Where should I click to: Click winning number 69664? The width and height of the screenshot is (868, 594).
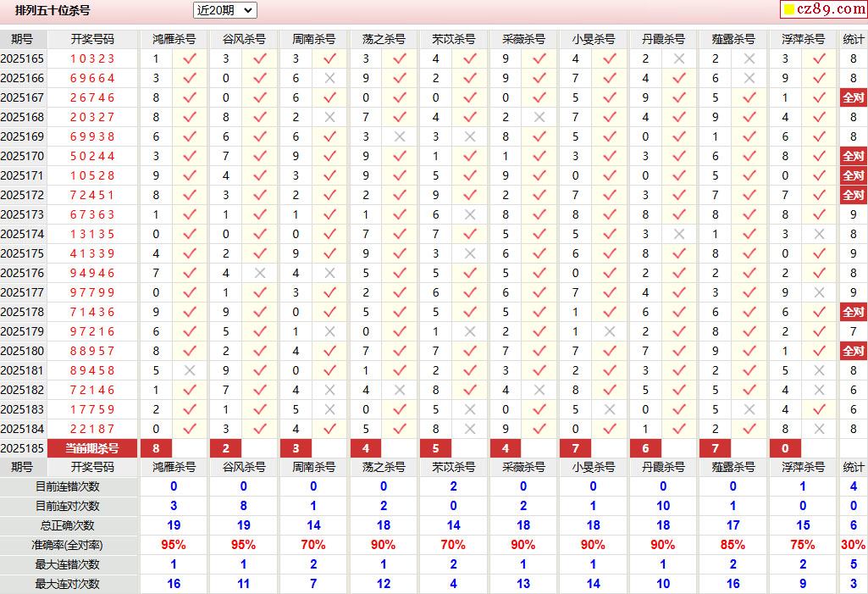92,78
